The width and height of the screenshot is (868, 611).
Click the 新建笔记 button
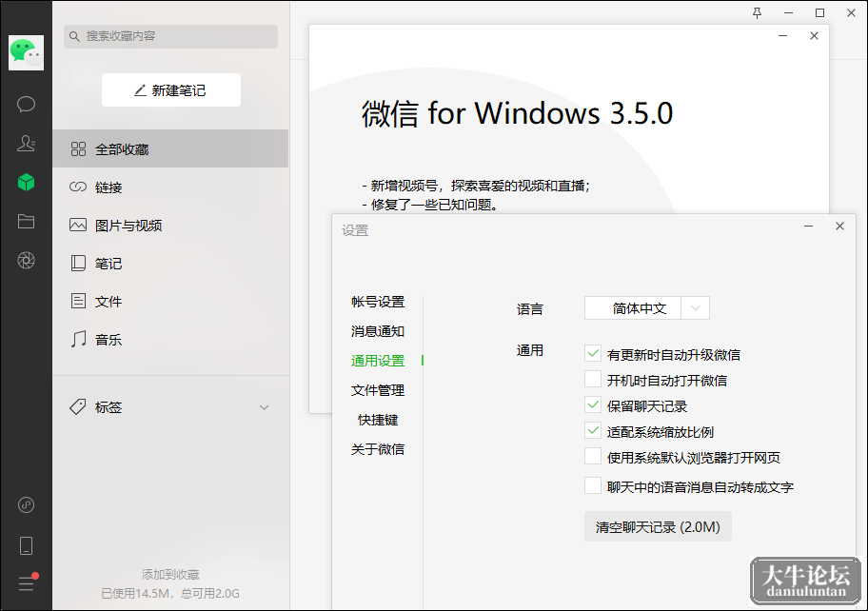click(171, 90)
